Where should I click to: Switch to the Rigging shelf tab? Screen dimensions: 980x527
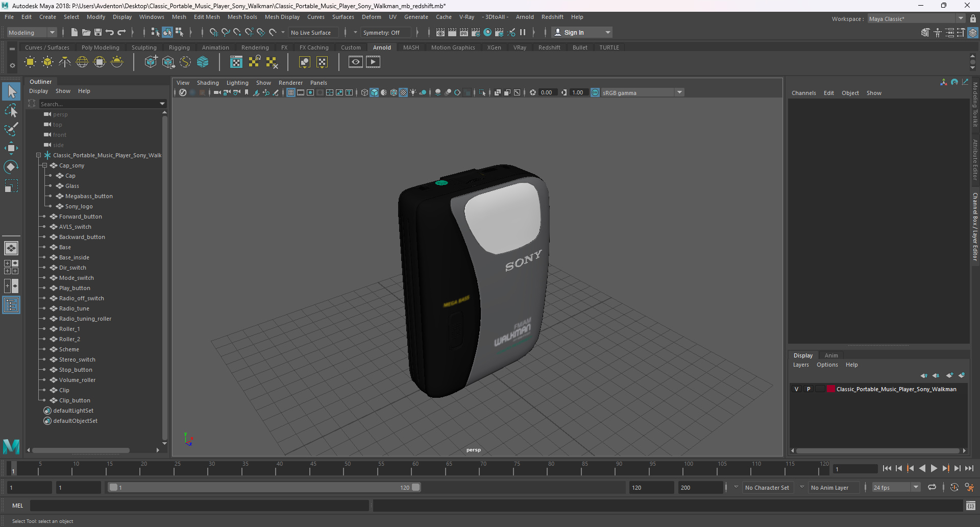(x=179, y=47)
